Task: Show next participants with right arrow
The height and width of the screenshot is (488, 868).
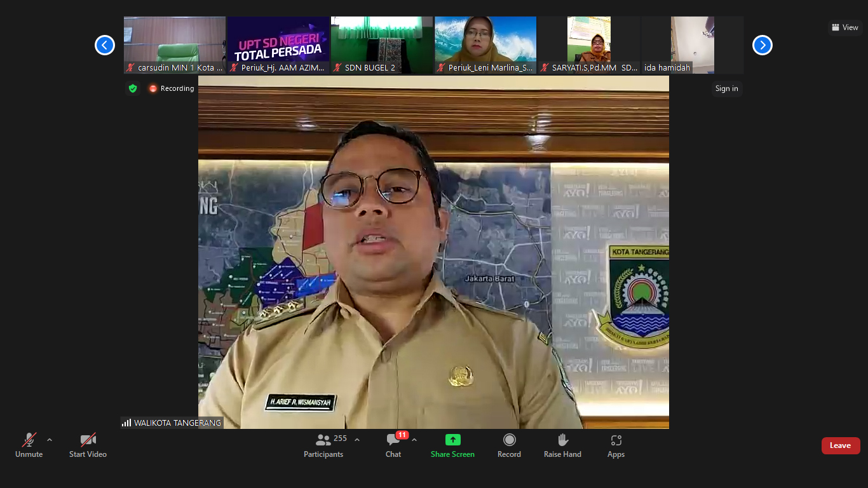Action: (762, 45)
